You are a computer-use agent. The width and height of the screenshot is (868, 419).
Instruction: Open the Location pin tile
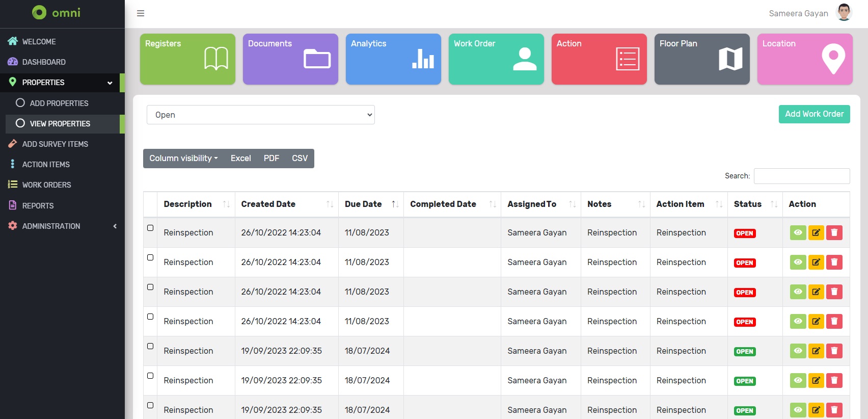point(804,59)
